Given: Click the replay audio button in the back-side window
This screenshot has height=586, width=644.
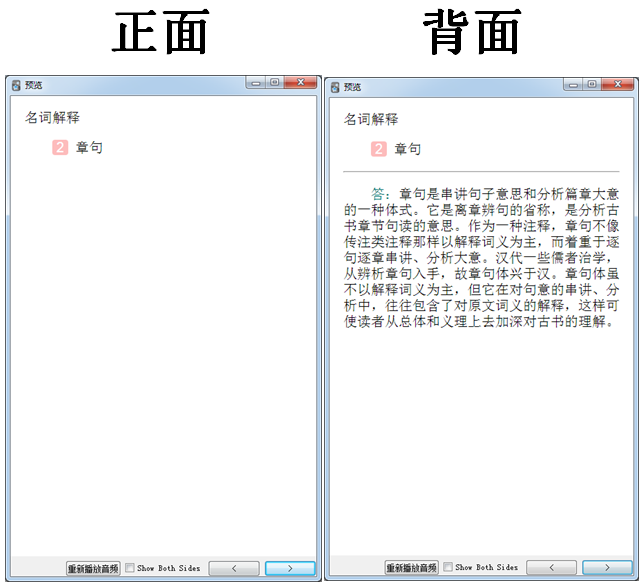Looking at the screenshot, I should (x=412, y=568).
